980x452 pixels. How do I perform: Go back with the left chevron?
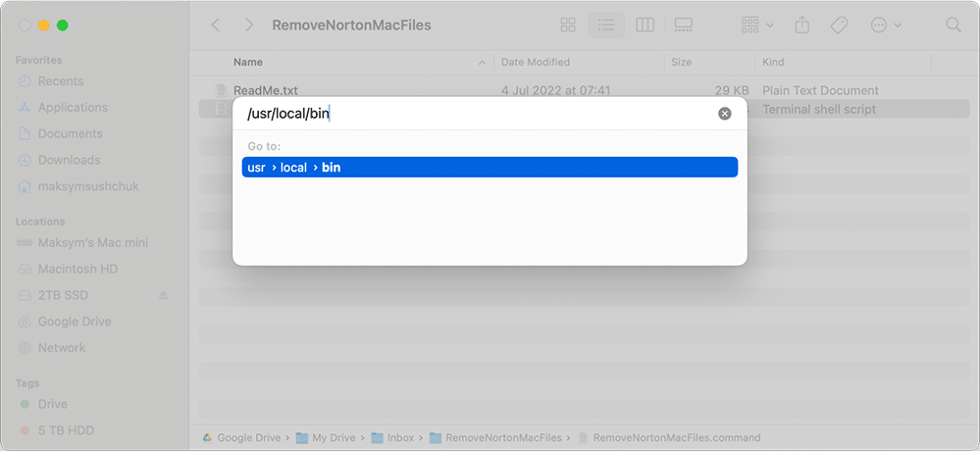click(216, 25)
